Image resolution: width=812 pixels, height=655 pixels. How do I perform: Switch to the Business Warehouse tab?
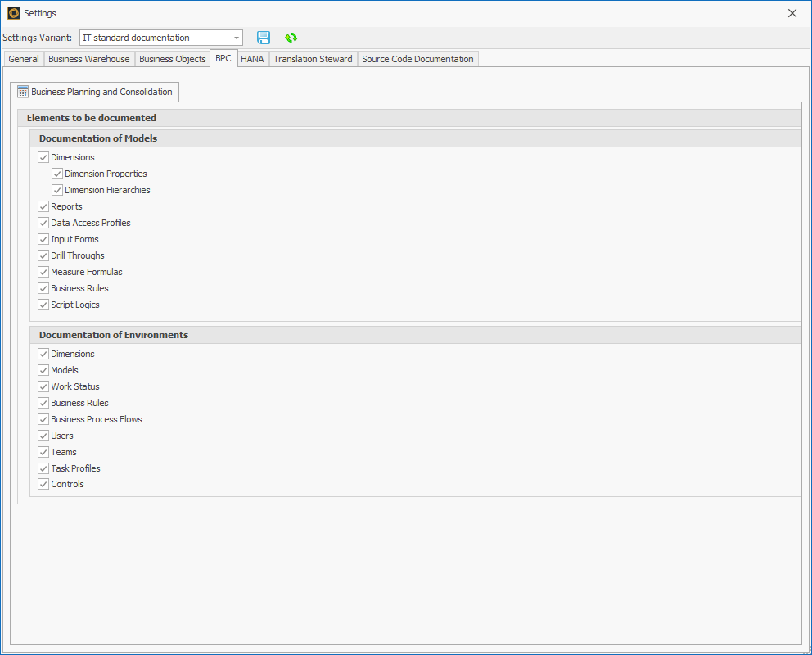[x=90, y=58]
